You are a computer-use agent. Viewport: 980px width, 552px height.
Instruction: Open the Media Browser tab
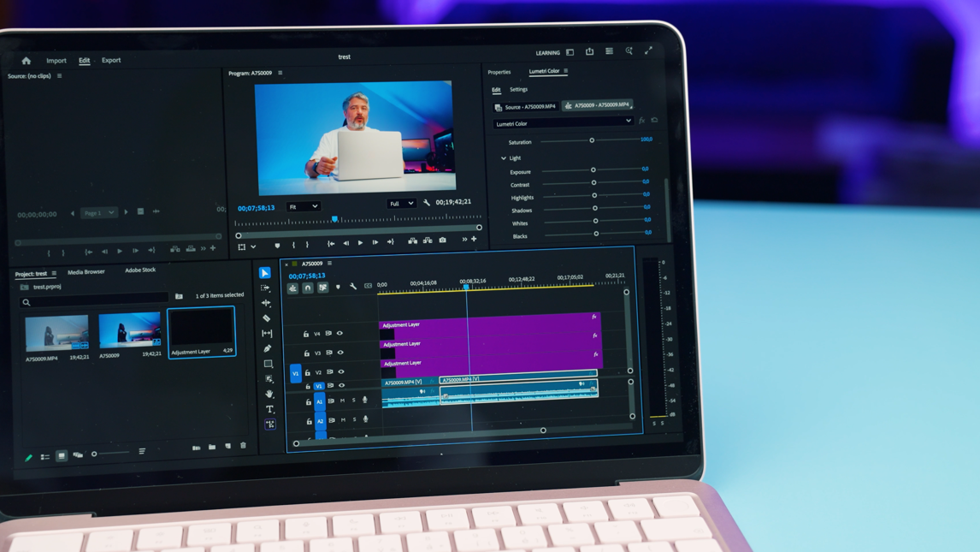click(x=86, y=272)
